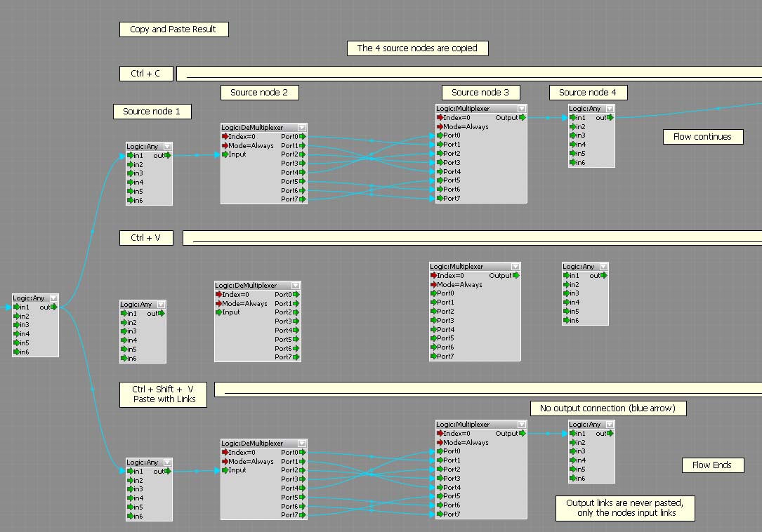The height and width of the screenshot is (532, 762).
Task: Click Port7 input arrow on Source node 3 Multiplexer
Action: pos(440,198)
